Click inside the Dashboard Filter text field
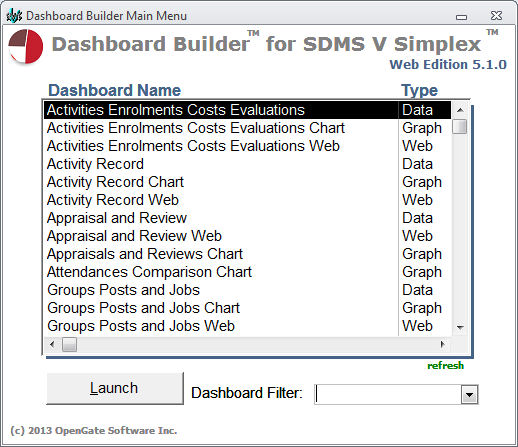Screen dimensions: 518x447 point(388,395)
